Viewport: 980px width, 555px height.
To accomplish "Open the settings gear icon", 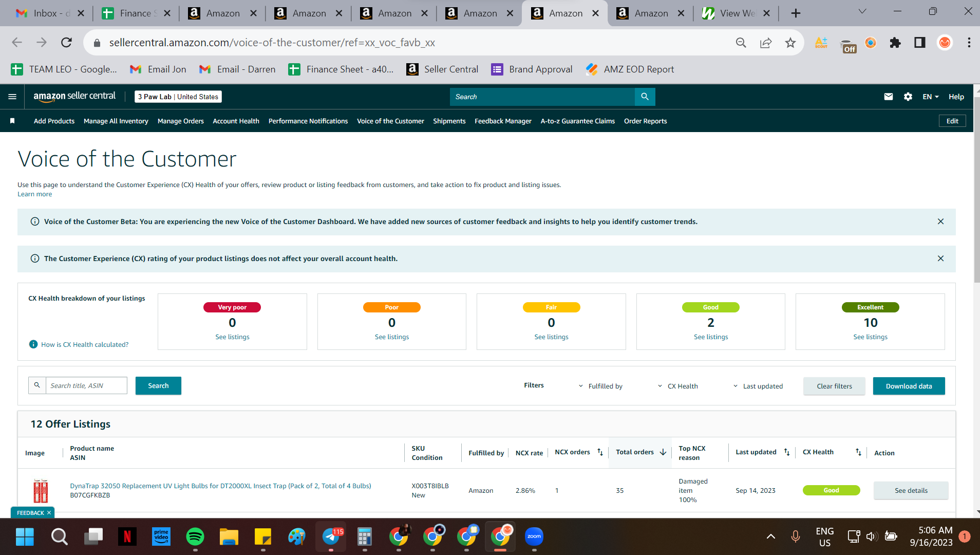I will (x=908, y=97).
